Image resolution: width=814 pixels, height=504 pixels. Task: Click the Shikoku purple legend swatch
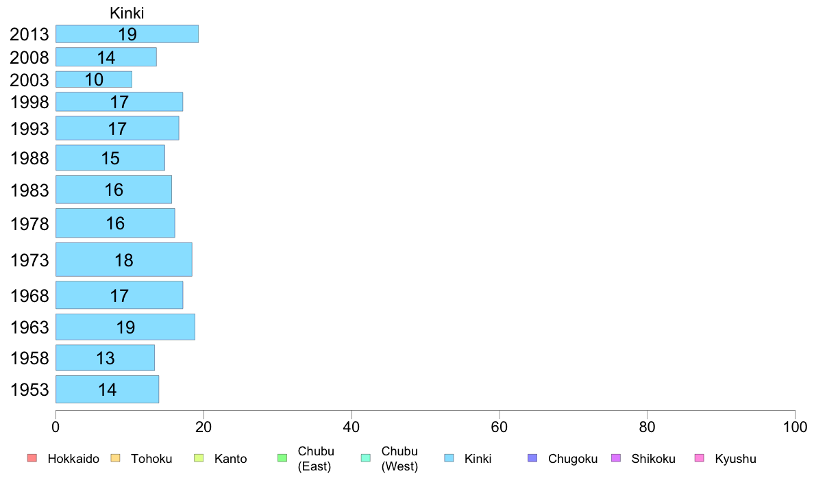tap(615, 458)
